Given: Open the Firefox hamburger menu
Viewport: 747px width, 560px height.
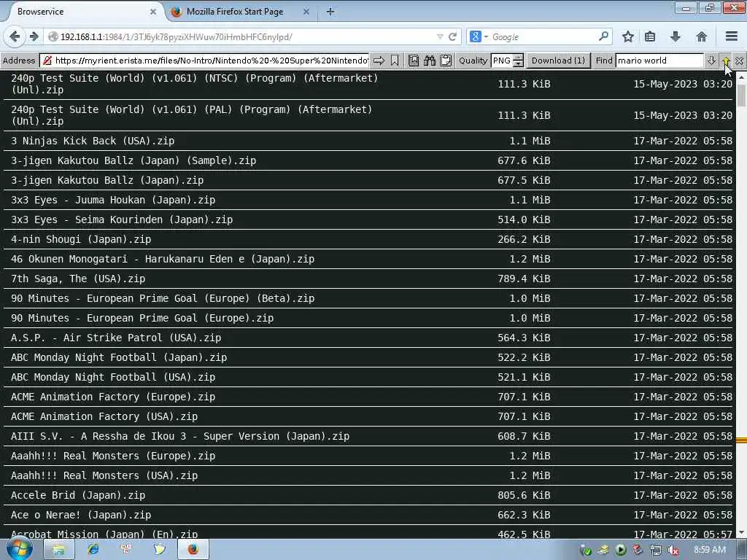Looking at the screenshot, I should [x=732, y=36].
